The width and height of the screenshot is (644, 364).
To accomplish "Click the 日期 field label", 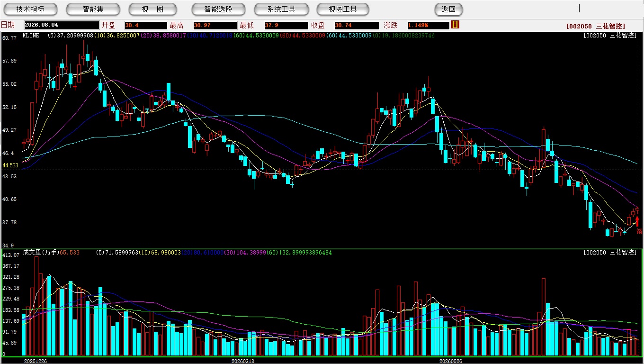I will coord(8,25).
